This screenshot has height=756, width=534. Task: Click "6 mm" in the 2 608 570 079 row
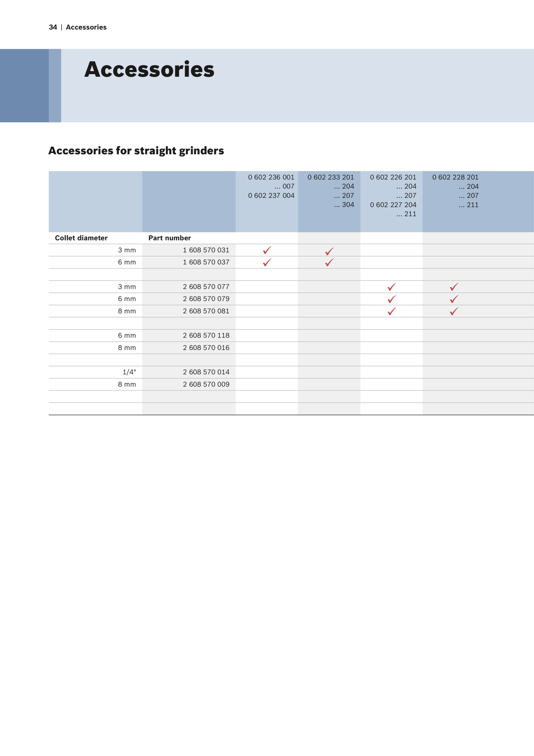[x=127, y=299]
